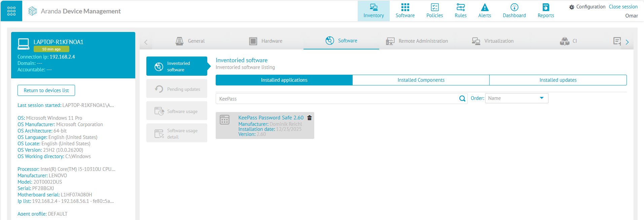Switch to the Remote Administration tab

(417, 41)
